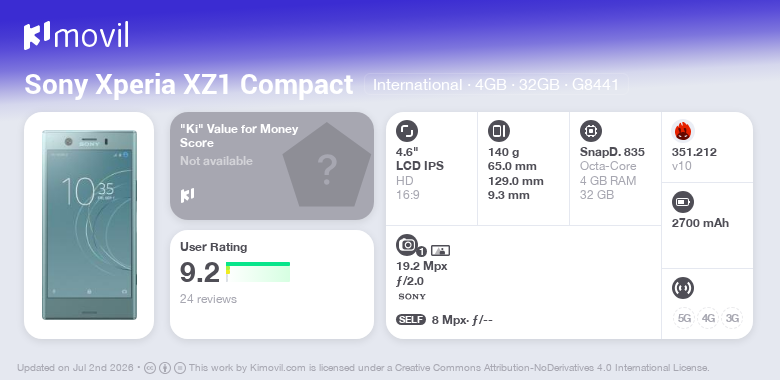Click the AnTuTu benchmark red icon
The height and width of the screenshot is (380, 780).
(683, 131)
